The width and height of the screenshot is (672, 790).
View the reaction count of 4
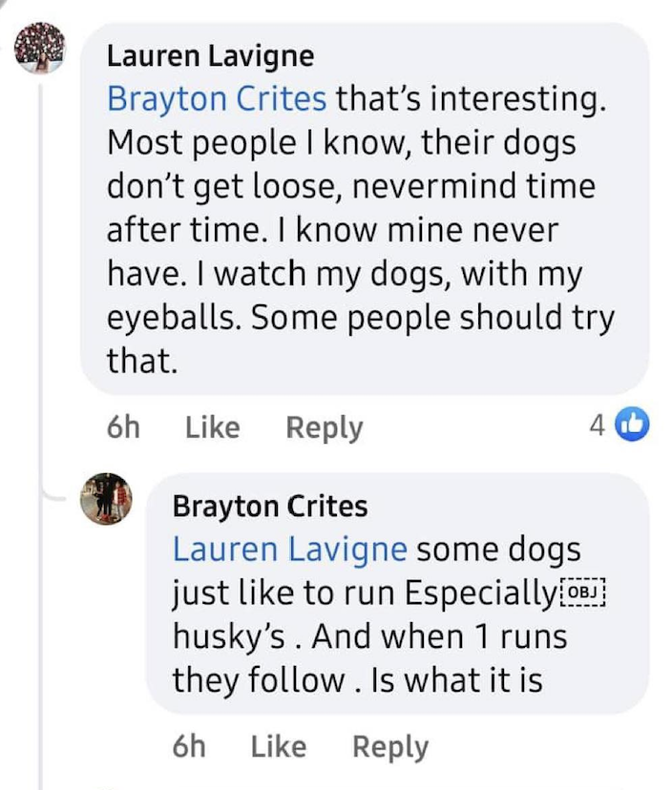click(597, 426)
